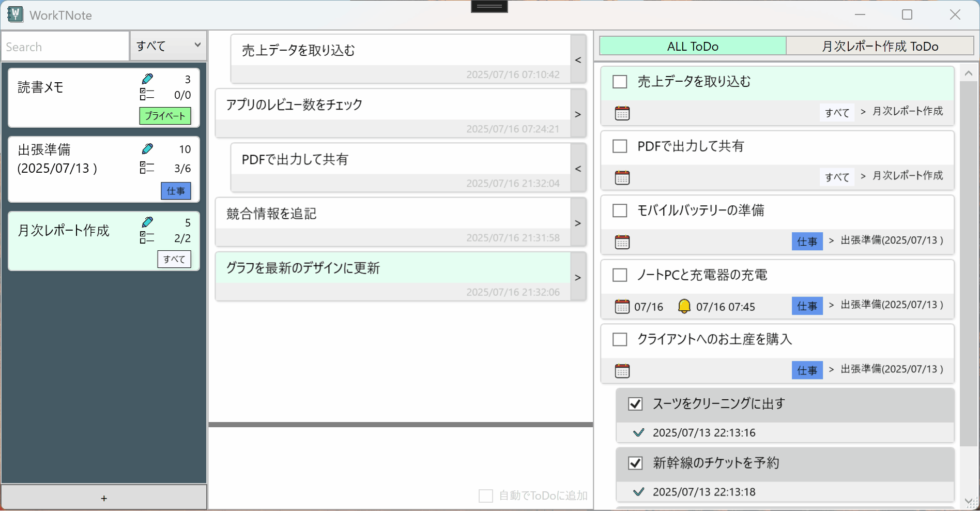Select the 出張準備 (2025/07/13) notebook card
Image resolution: width=980 pixels, height=511 pixels.
coord(104,169)
